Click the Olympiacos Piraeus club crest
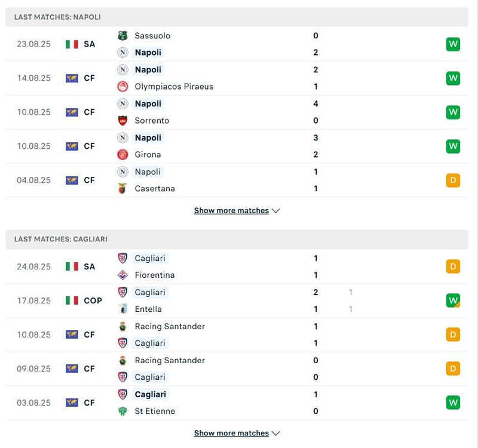This screenshot has width=478, height=448. pyautogui.click(x=122, y=87)
